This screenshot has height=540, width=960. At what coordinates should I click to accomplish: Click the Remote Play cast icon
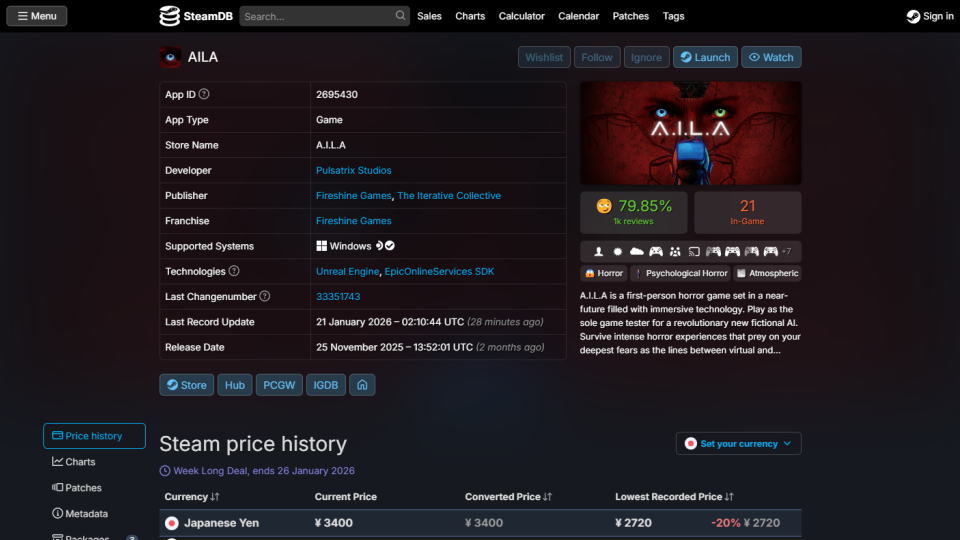pyautogui.click(x=694, y=252)
